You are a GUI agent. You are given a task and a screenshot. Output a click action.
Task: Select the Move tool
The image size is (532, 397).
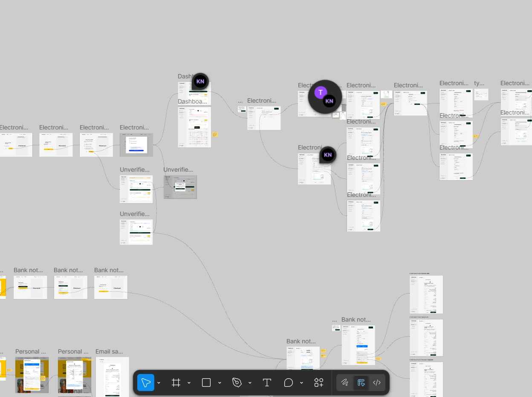146,383
